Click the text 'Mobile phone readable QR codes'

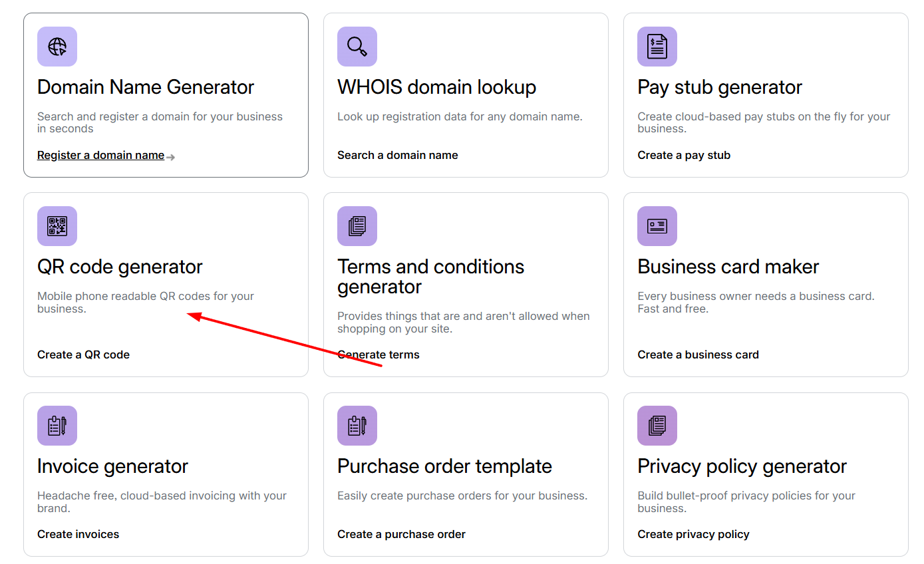click(x=146, y=302)
